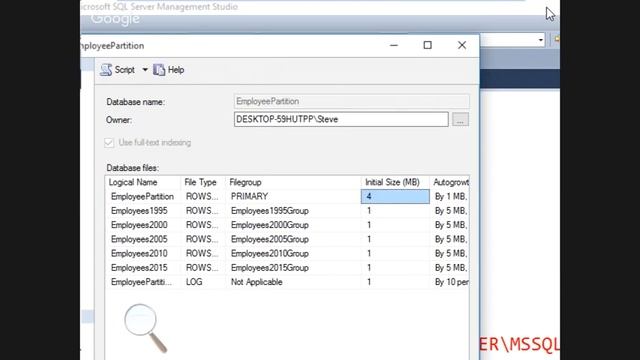
Task: Click the Owner browse ellipsis button
Action: tap(460, 120)
